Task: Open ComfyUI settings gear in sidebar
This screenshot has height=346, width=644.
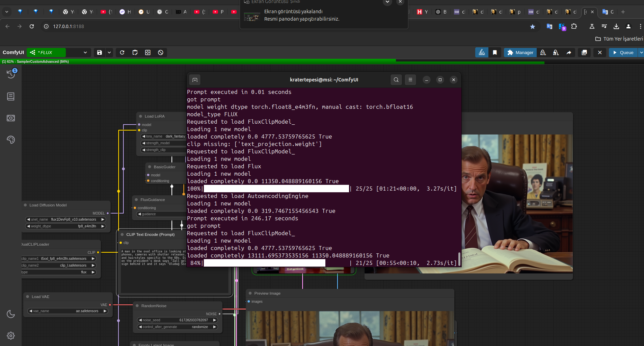Action: pos(11,336)
